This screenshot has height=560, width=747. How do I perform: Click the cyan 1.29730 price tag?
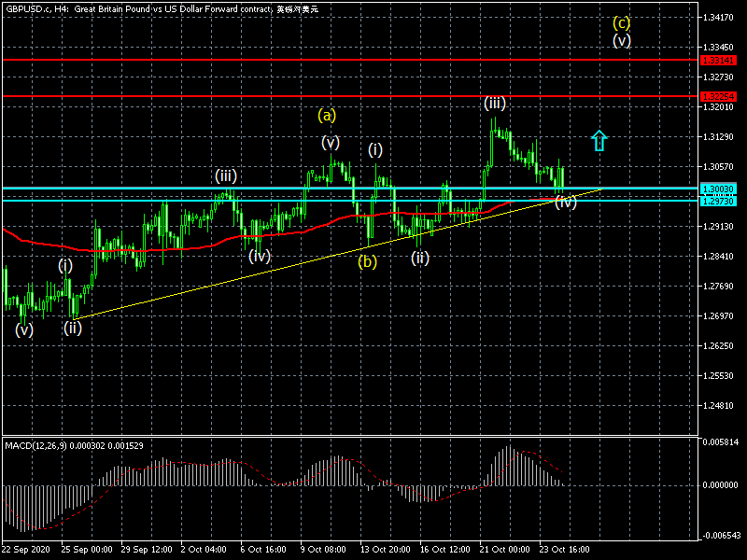pos(718,202)
